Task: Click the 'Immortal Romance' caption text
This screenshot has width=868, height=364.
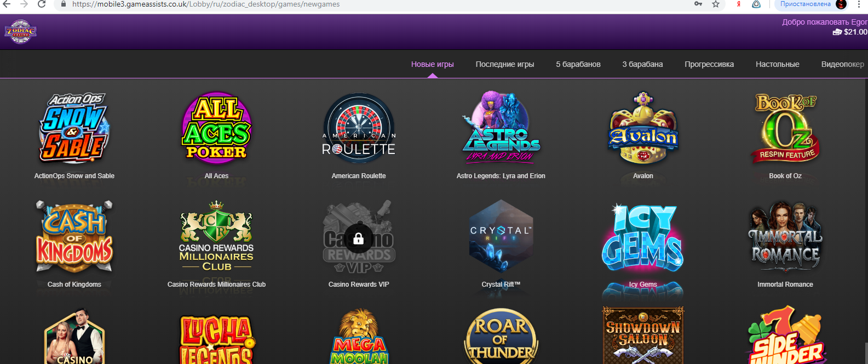Action: click(x=785, y=285)
